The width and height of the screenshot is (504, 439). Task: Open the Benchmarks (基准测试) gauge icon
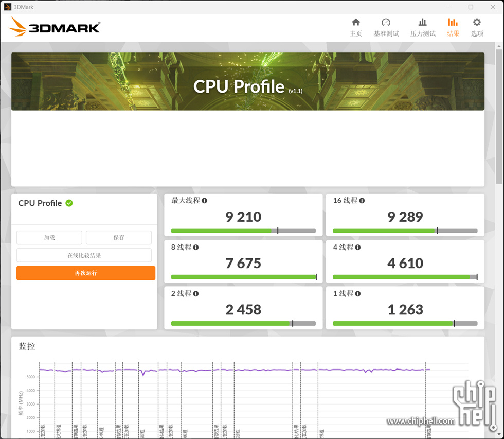(386, 22)
